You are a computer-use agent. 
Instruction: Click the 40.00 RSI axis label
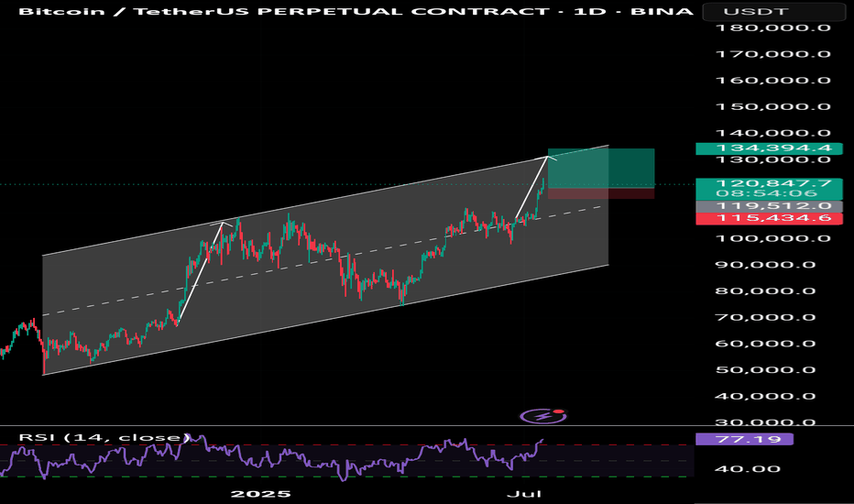[x=750, y=469]
